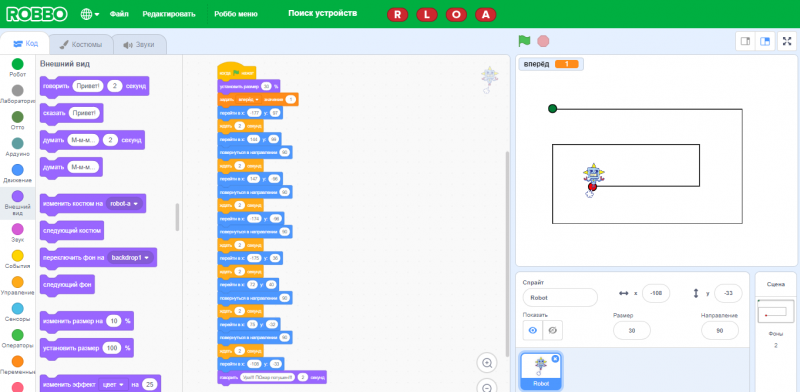This screenshot has height=392, width=800.
Task: Click the red O device indicator
Action: [456, 15]
